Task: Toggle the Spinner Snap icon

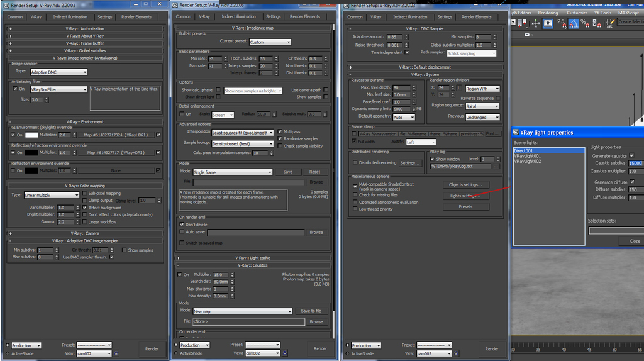Action: tap(597, 23)
